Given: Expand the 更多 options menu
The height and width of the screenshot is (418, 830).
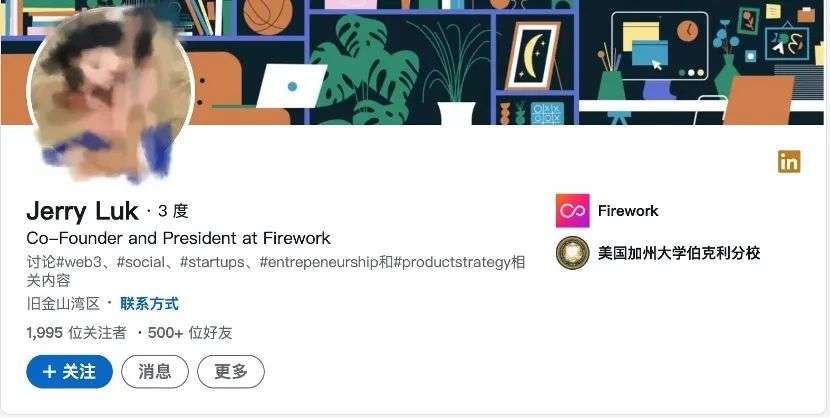Looking at the screenshot, I should tap(231, 371).
